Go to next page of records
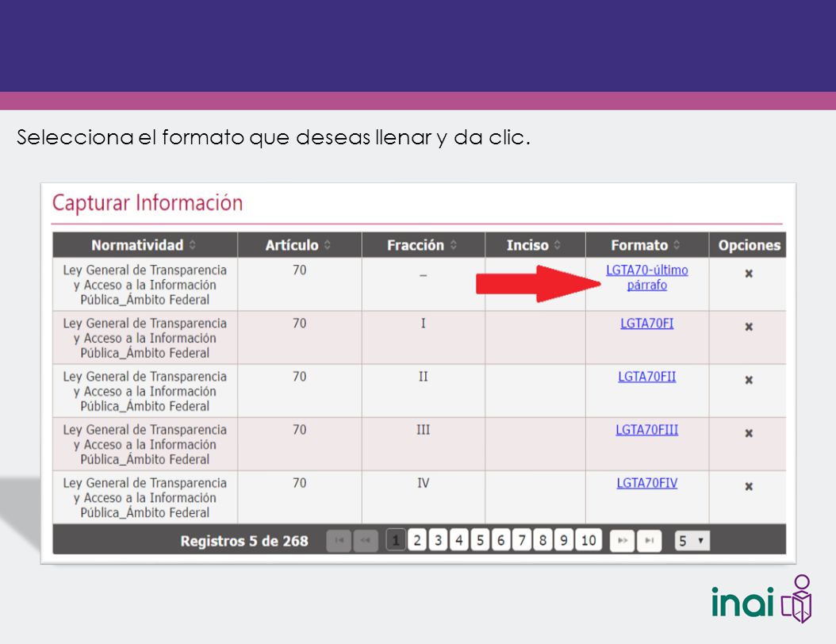The height and width of the screenshot is (644, 836). 622,541
